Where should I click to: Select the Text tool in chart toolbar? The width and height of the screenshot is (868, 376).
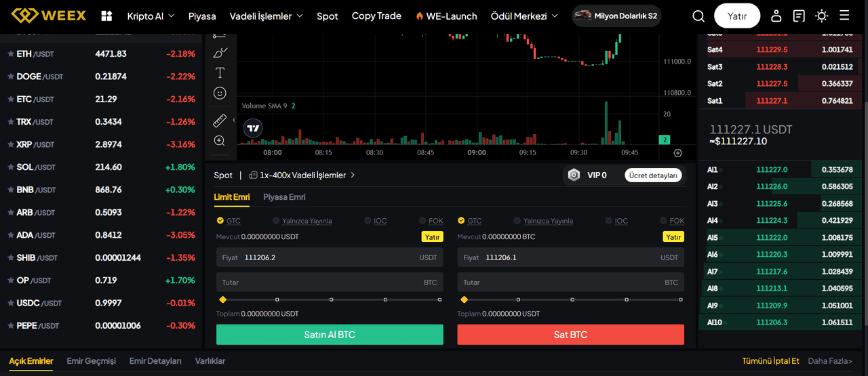220,72
